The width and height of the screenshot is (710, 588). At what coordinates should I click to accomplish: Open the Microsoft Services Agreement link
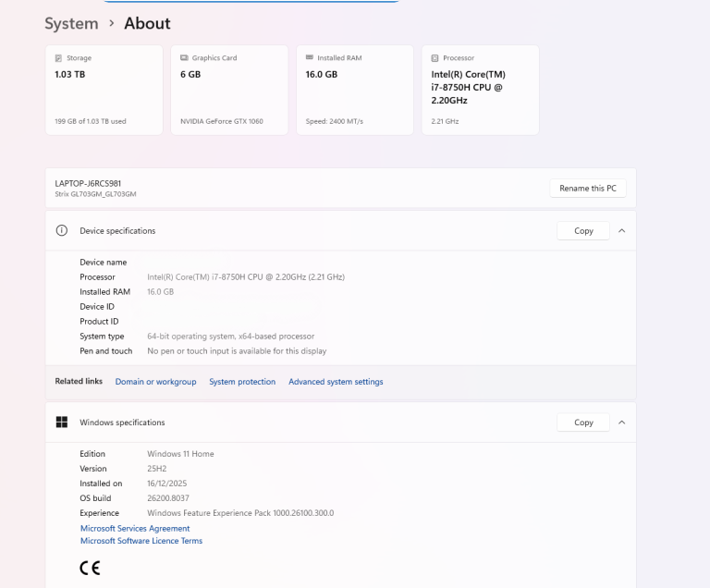click(135, 528)
